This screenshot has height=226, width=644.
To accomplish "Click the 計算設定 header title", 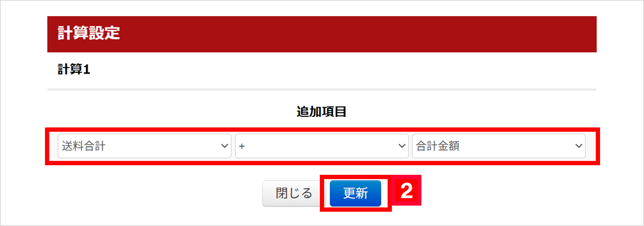I will (x=89, y=33).
